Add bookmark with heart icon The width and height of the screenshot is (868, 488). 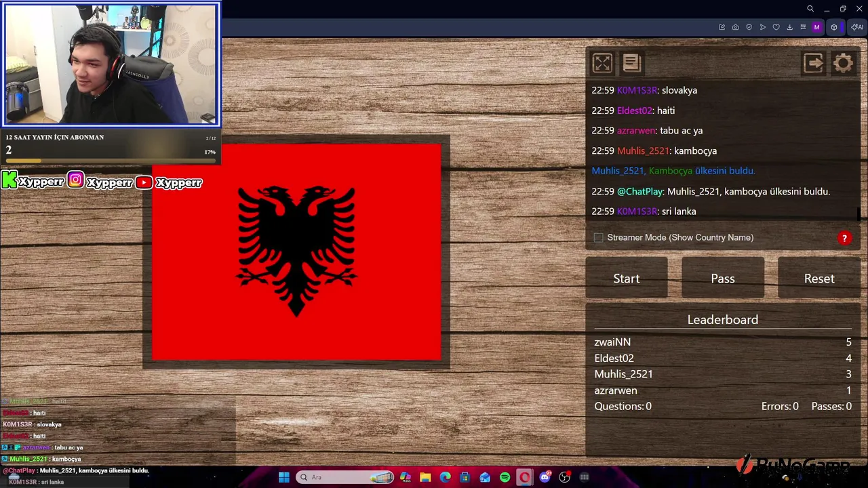point(776,27)
